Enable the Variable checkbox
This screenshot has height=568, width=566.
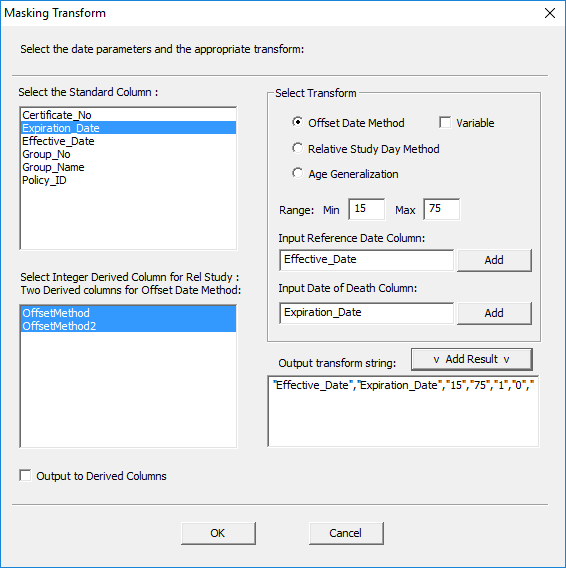[445, 122]
